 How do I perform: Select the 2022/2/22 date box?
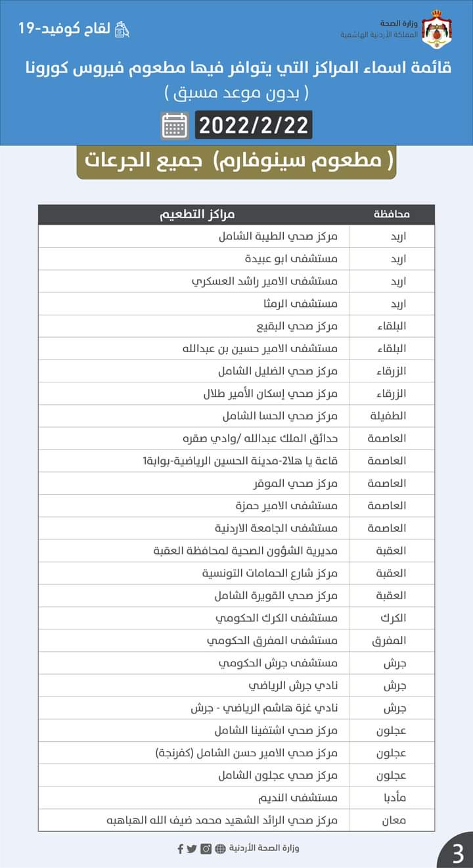coord(254,126)
